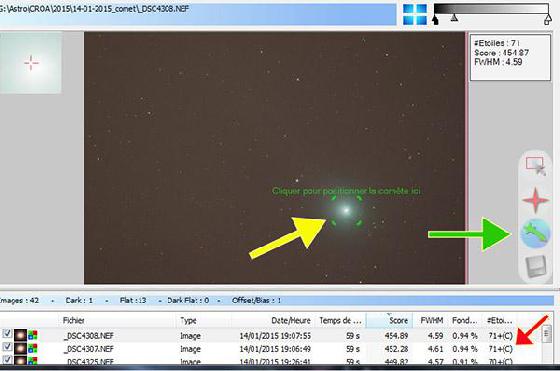Adjust the black point slider handle
This screenshot has height=371, width=560.
(x=435, y=19)
